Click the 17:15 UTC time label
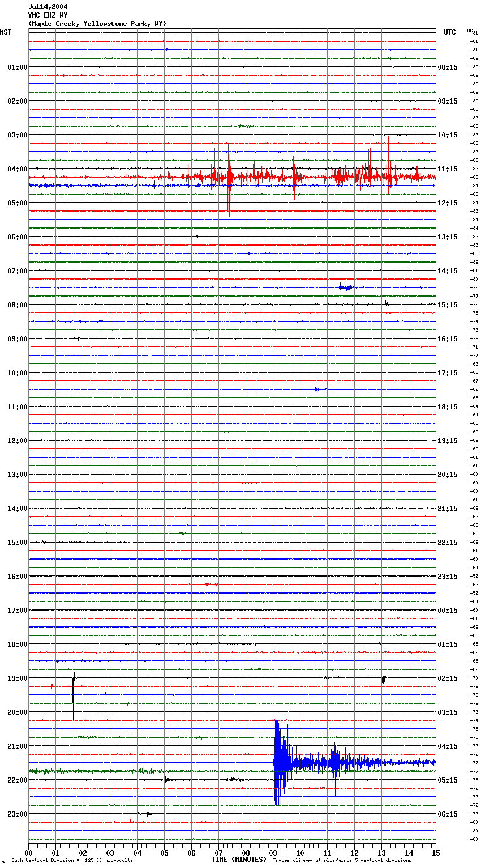 click(x=448, y=373)
